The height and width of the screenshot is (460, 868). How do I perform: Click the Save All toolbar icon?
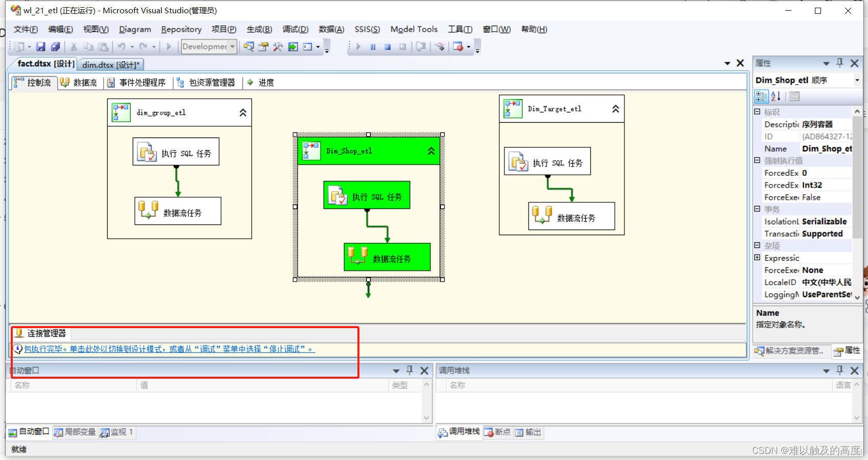click(55, 47)
